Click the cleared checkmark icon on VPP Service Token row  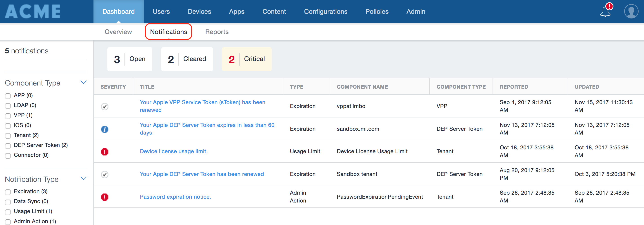point(105,106)
